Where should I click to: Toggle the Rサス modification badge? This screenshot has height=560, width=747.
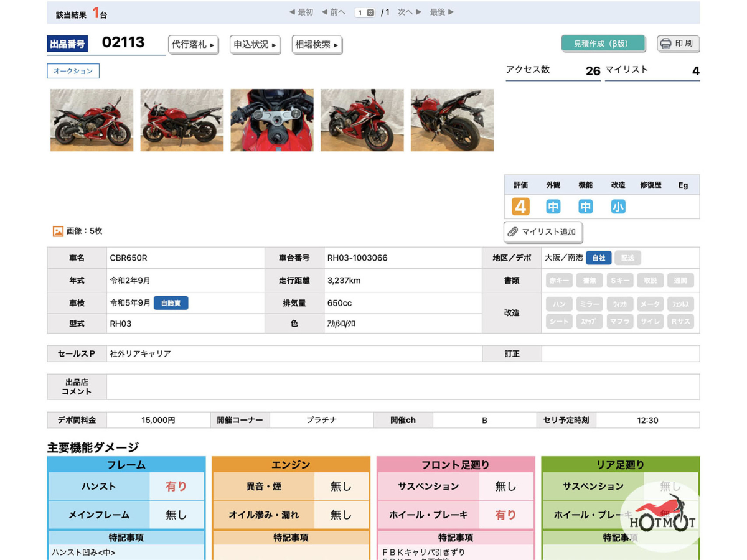(x=680, y=322)
